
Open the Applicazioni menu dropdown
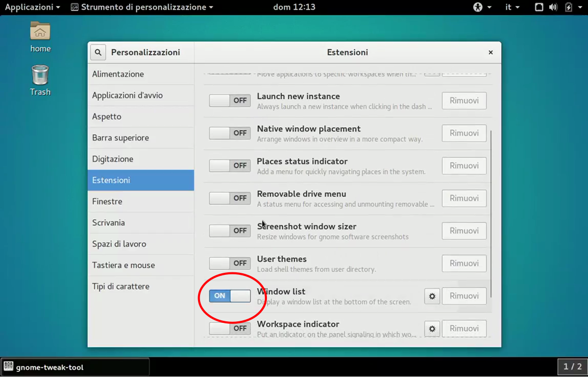32,7
